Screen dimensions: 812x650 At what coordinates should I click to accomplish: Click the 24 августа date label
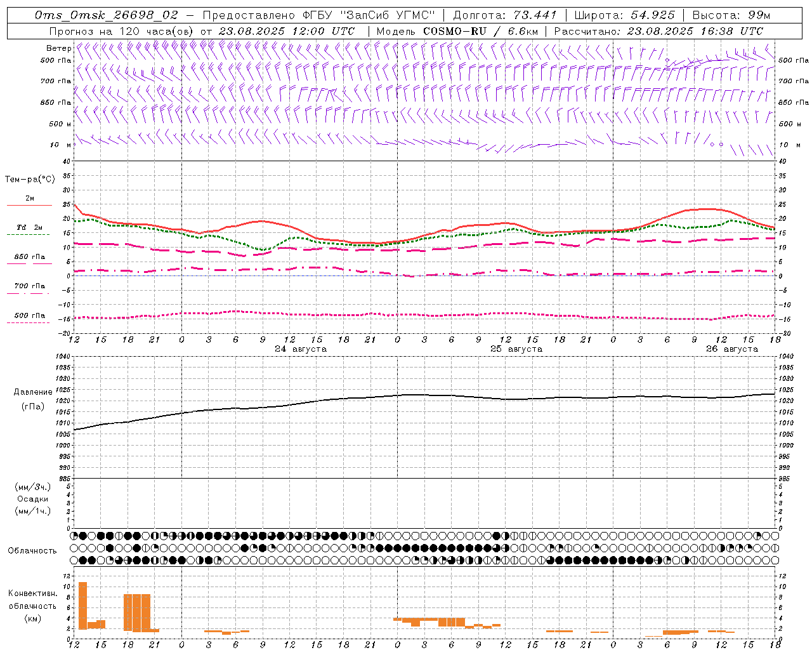(x=301, y=349)
